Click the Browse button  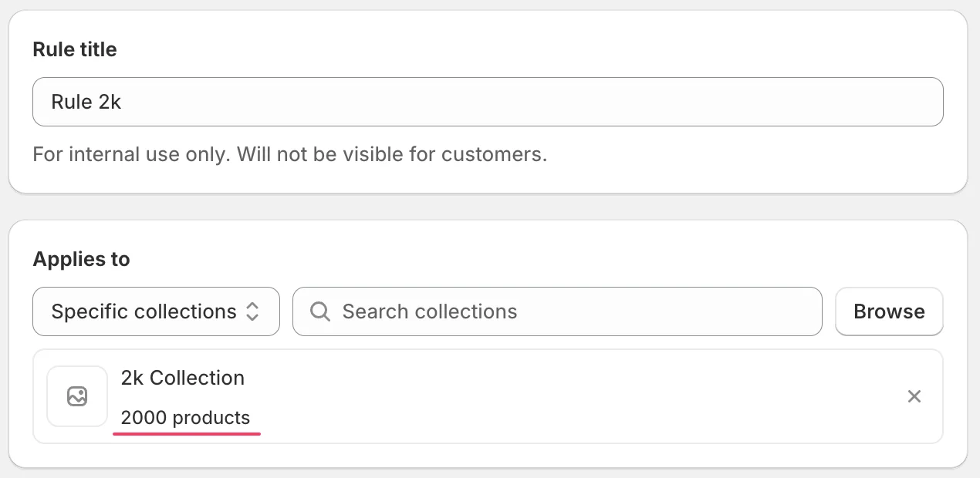[888, 311]
